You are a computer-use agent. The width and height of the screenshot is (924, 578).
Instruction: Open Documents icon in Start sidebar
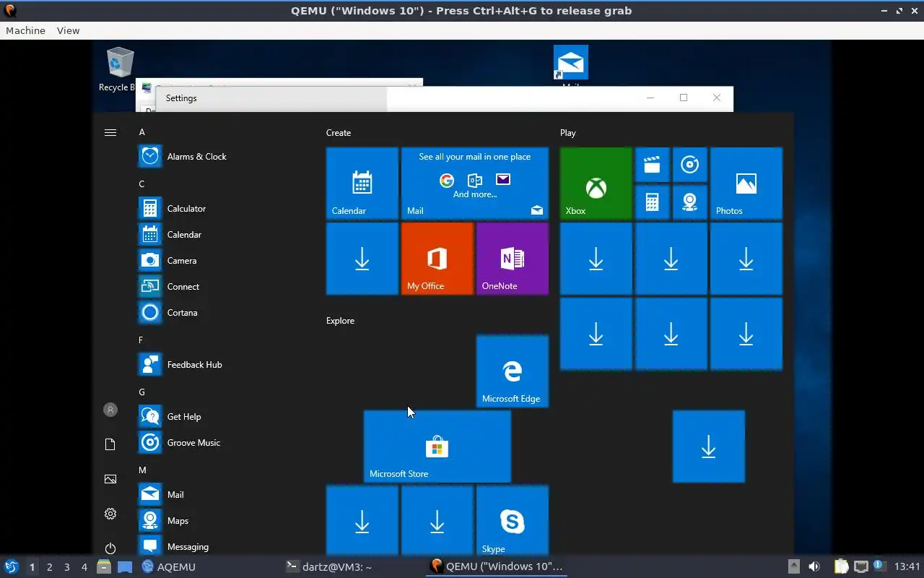pos(110,444)
